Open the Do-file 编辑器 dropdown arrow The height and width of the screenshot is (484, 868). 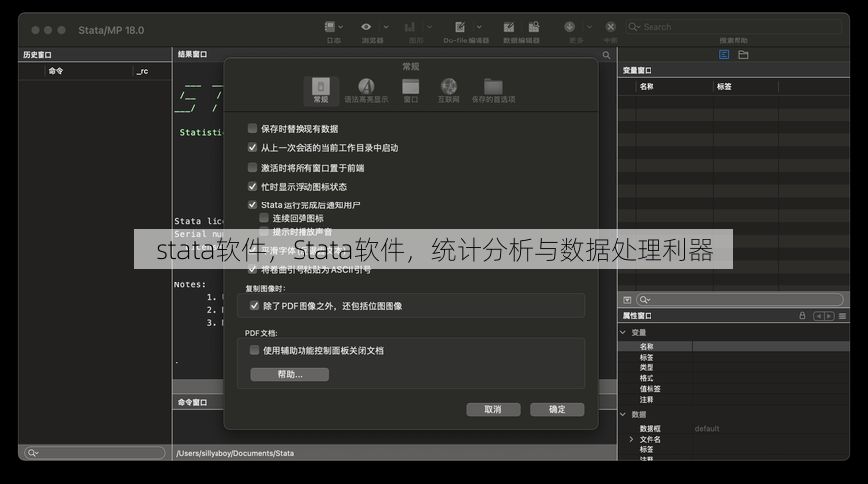point(479,27)
